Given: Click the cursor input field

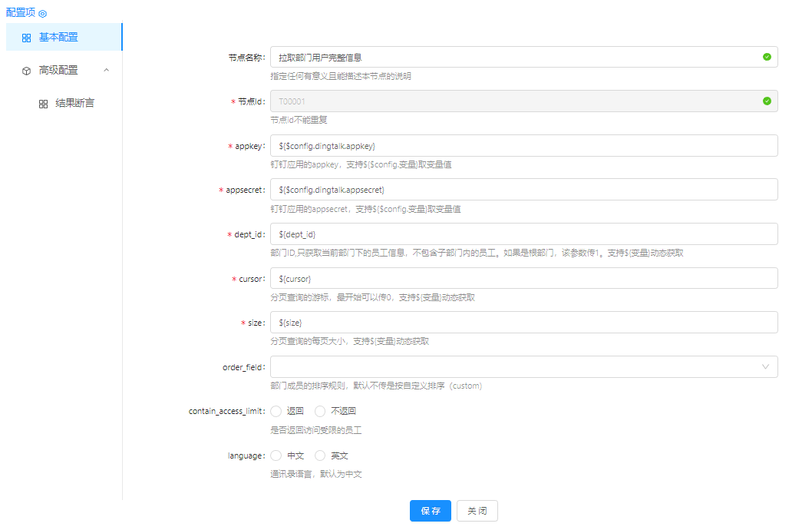Looking at the screenshot, I should coord(523,278).
